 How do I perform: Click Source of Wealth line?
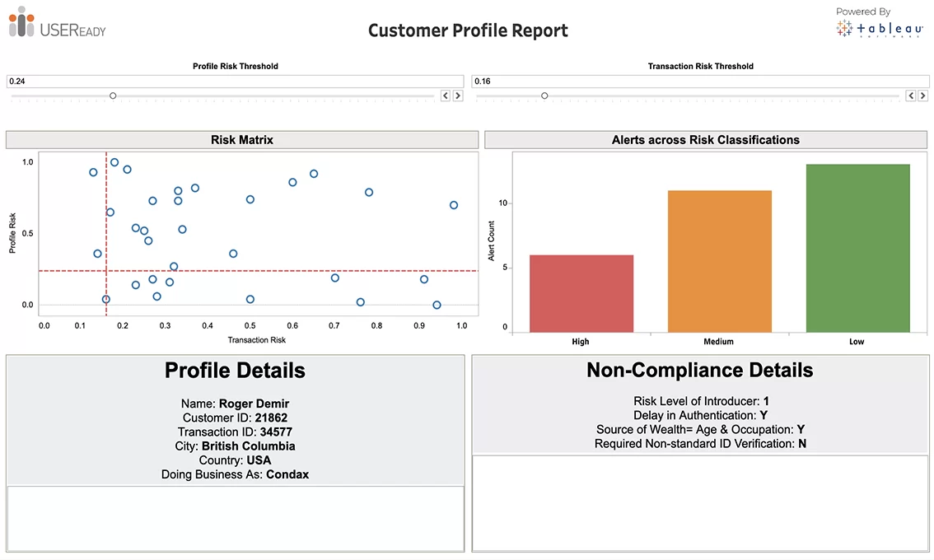[700, 430]
